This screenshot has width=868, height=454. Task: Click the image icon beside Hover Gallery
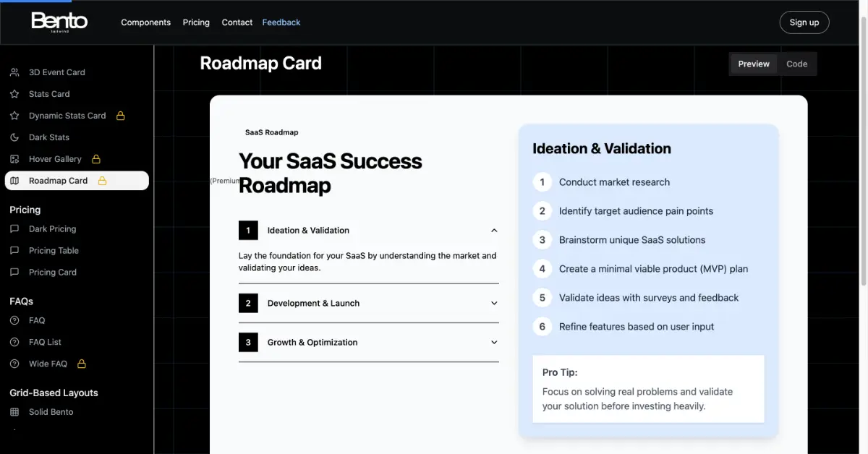pyautogui.click(x=14, y=159)
